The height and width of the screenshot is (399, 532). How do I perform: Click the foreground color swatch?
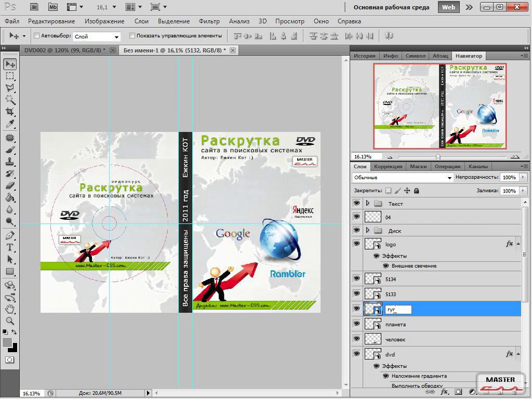[7, 342]
